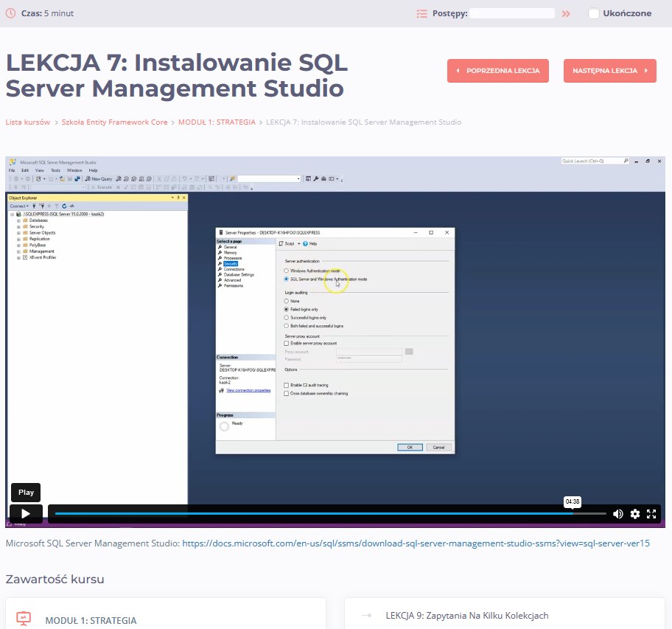This screenshot has height=629, width=672.
Task: Open the File menu in SSMS
Action: click(12, 170)
